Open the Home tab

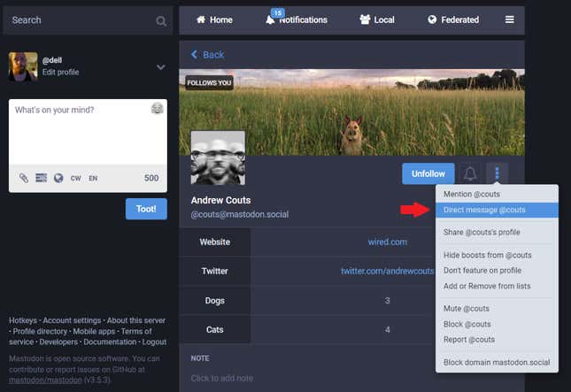[x=214, y=19]
